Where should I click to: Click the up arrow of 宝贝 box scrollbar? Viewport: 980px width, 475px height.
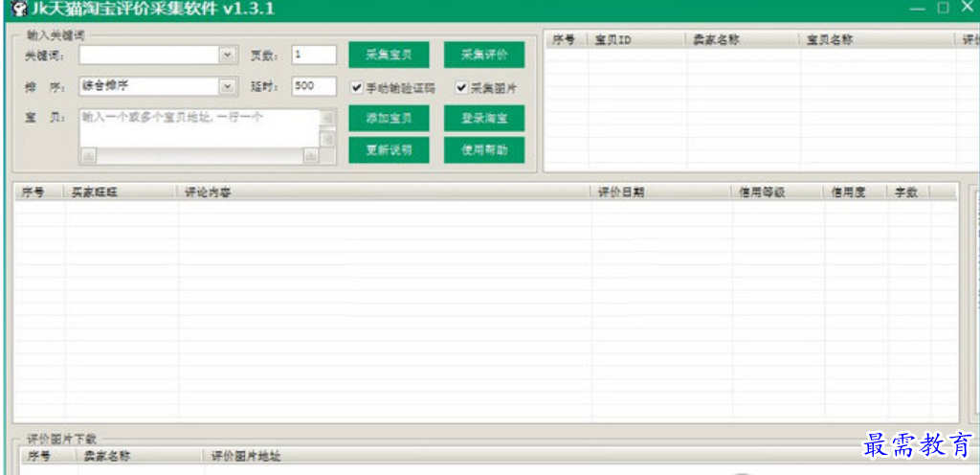327,117
